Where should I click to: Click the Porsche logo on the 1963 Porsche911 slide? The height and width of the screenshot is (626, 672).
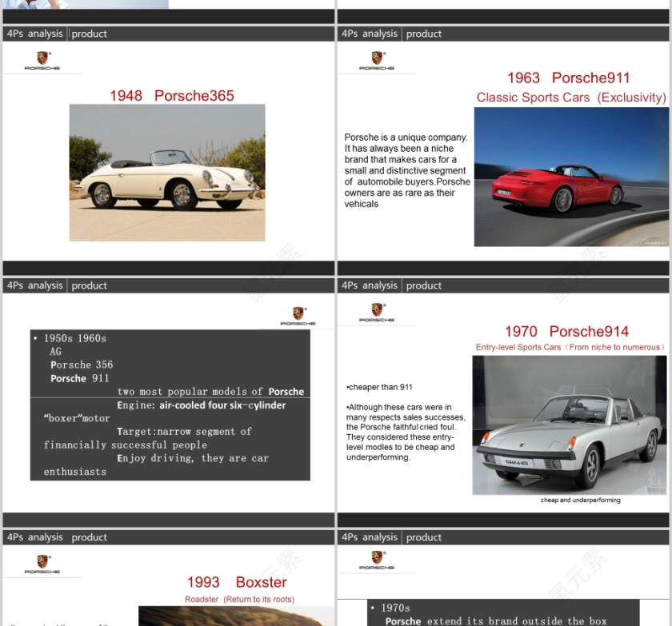click(x=377, y=61)
